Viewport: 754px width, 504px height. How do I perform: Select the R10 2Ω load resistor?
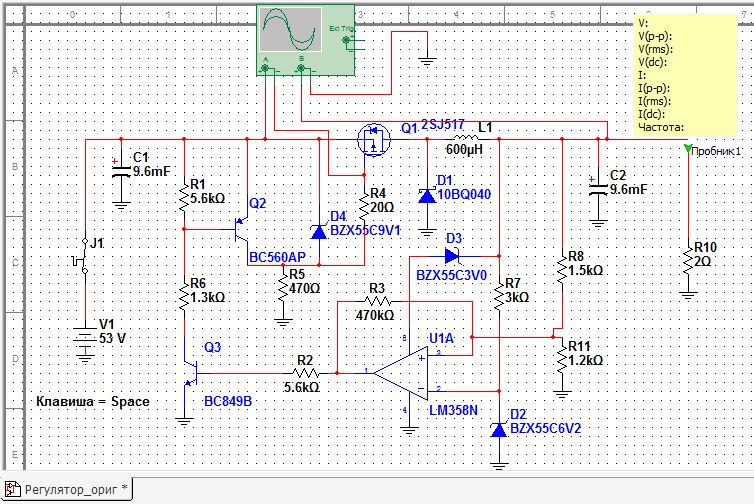pyautogui.click(x=688, y=261)
